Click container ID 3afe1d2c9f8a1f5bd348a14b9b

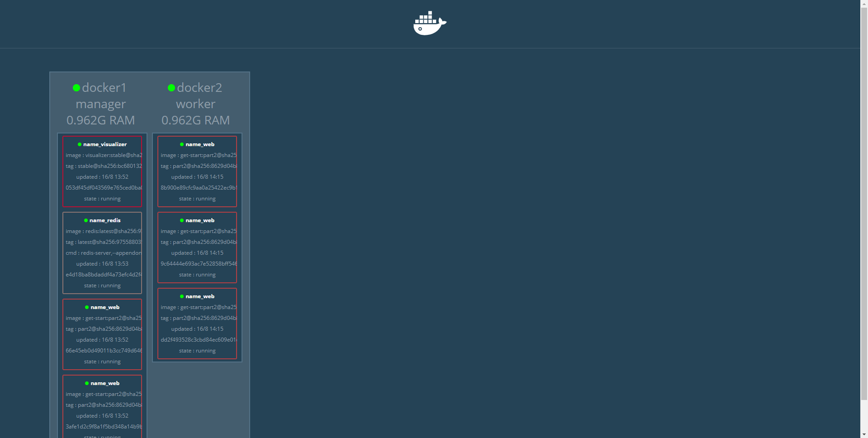click(104, 427)
